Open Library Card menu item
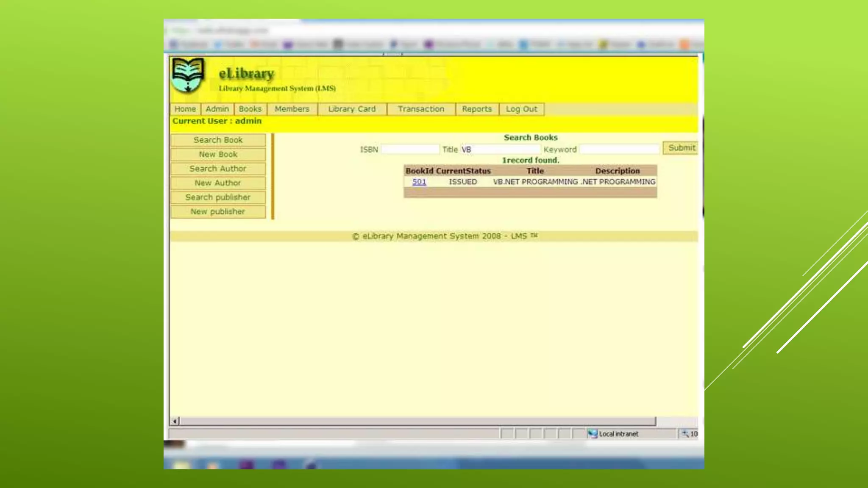The image size is (868, 488). pos(352,109)
